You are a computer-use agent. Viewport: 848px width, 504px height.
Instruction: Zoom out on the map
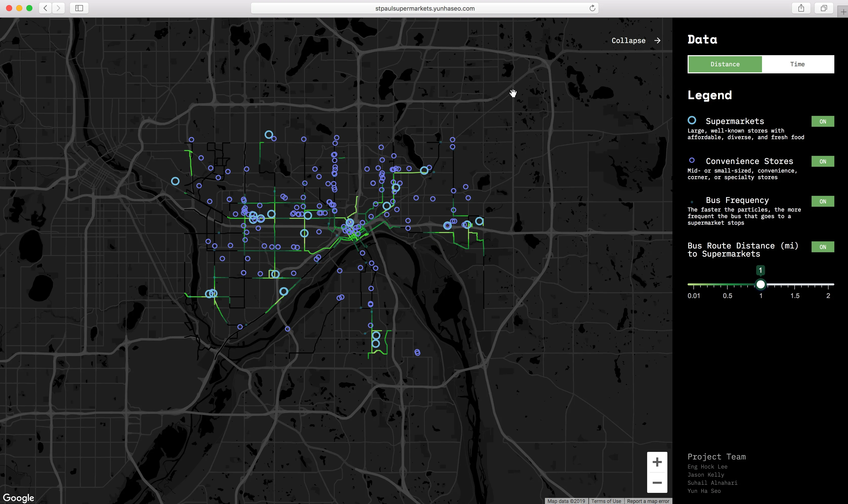click(x=657, y=482)
